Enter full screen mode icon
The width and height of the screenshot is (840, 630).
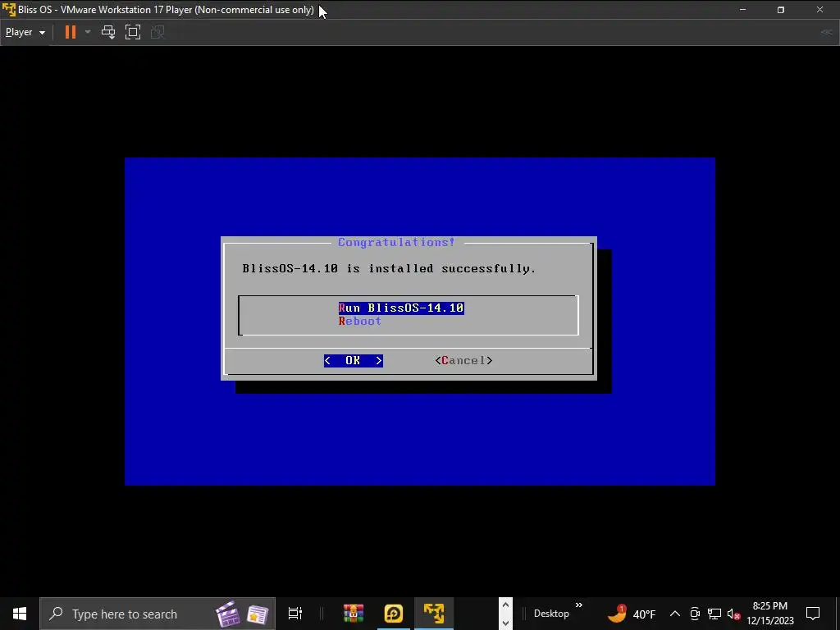click(x=133, y=32)
